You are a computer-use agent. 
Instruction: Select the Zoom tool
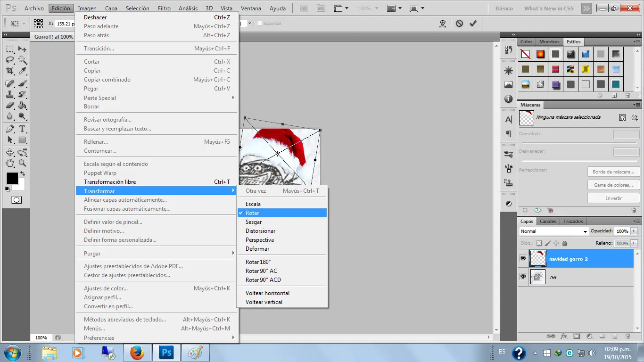[22, 164]
